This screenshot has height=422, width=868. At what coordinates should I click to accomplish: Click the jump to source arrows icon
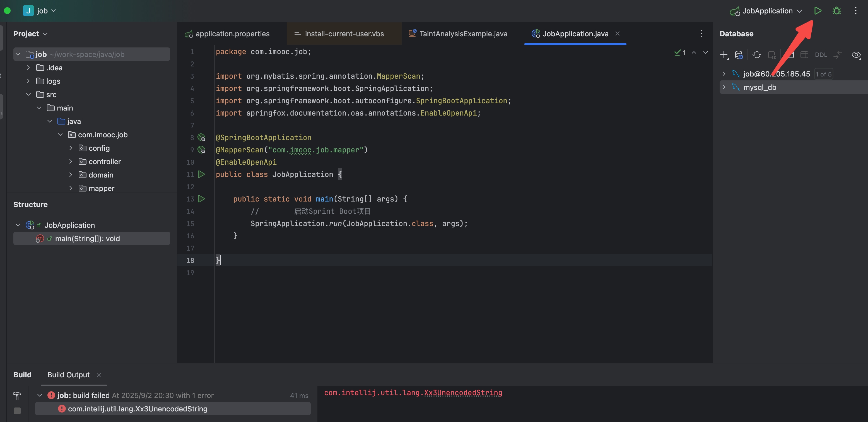(838, 55)
